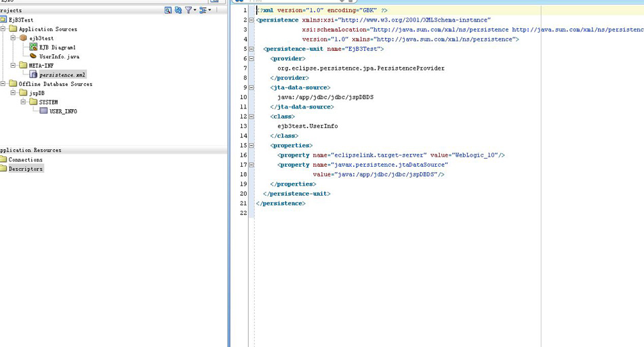Click ejb3test.UserInfo text on line 13
Viewport: 644px width, 347px height.
(x=308, y=126)
